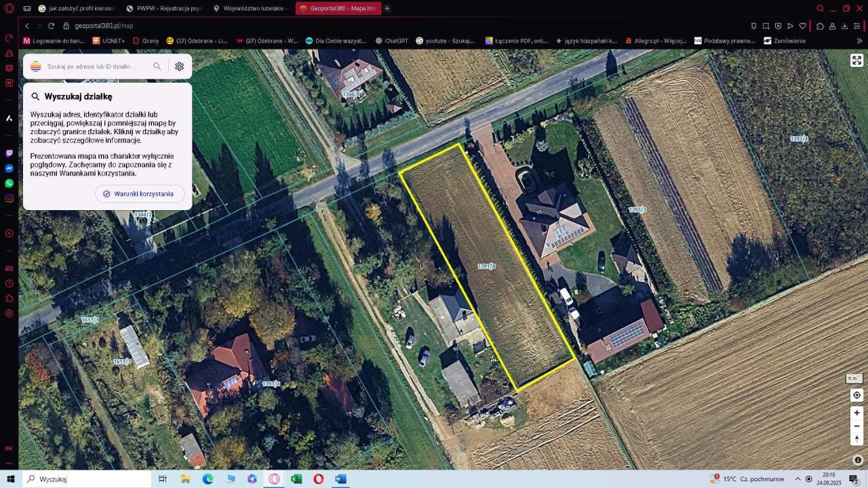Click the geolocation crosshair button on the map
The width and height of the screenshot is (868, 488).
[x=856, y=395]
